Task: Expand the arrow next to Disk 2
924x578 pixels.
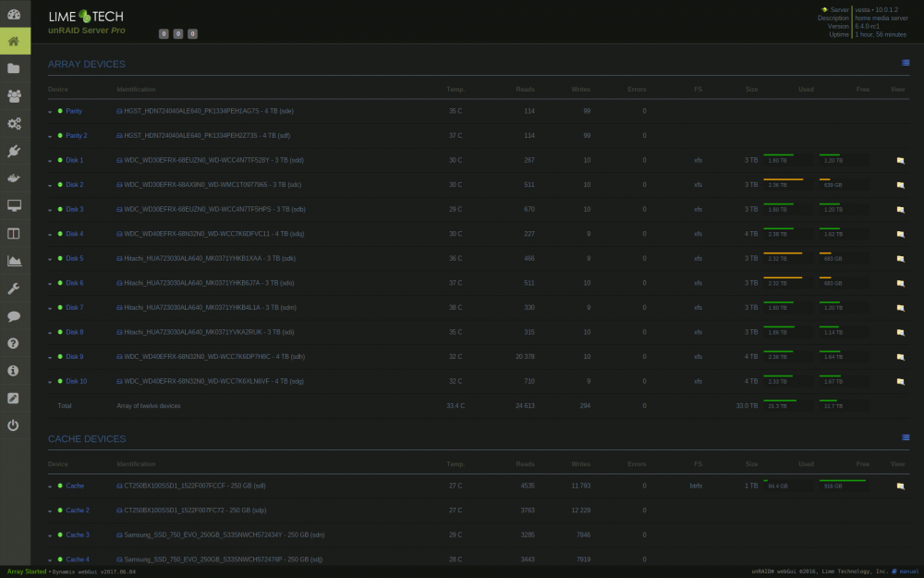Action: point(50,185)
